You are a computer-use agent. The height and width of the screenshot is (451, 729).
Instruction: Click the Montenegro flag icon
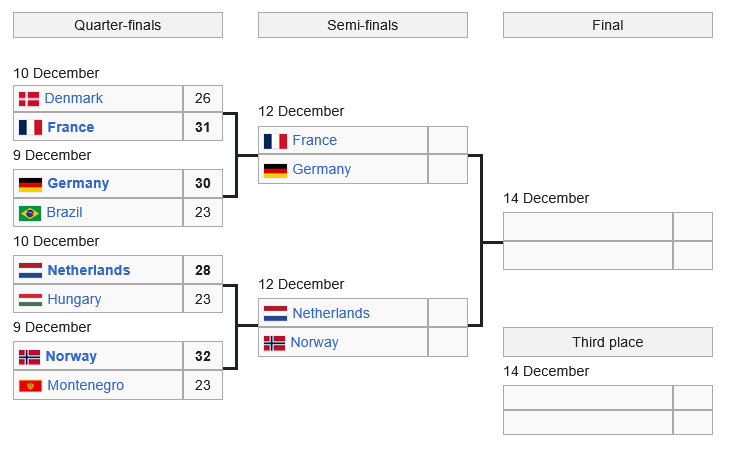click(x=30, y=385)
